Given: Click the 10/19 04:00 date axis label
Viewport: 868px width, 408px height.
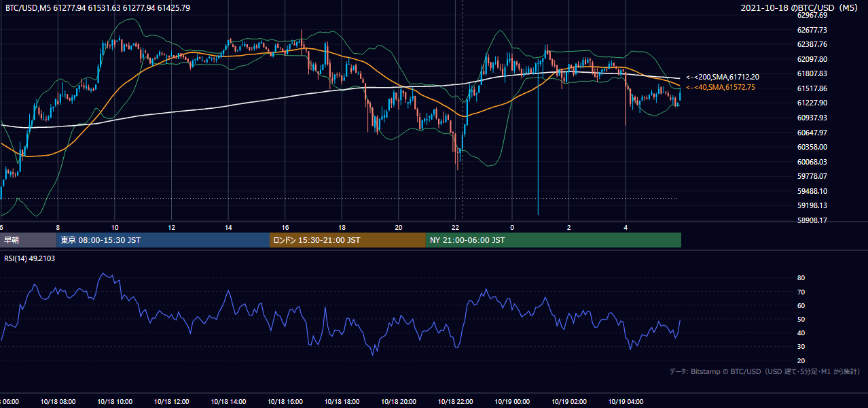Looking at the screenshot, I should click(x=626, y=402).
